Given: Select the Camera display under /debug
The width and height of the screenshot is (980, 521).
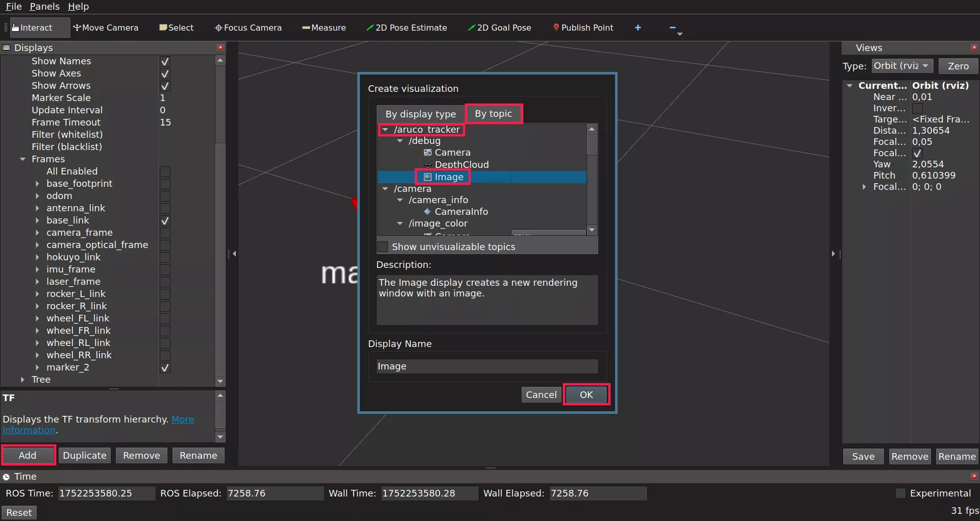Looking at the screenshot, I should coord(452,153).
